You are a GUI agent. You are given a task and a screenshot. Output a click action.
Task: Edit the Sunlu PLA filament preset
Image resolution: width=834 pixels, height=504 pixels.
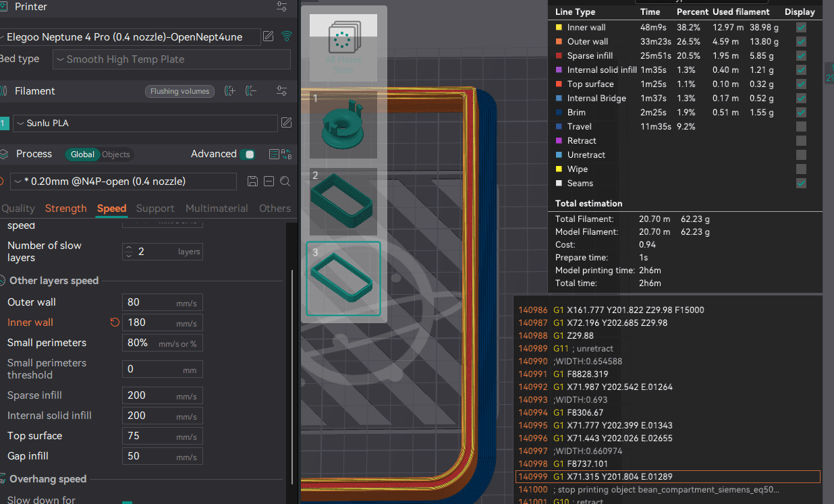(x=286, y=123)
